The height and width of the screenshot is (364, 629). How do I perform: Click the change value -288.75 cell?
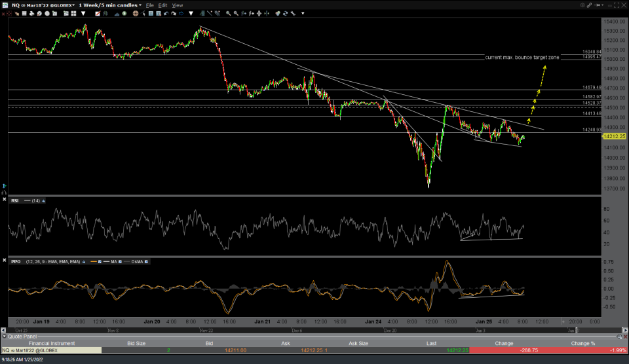pos(529,350)
